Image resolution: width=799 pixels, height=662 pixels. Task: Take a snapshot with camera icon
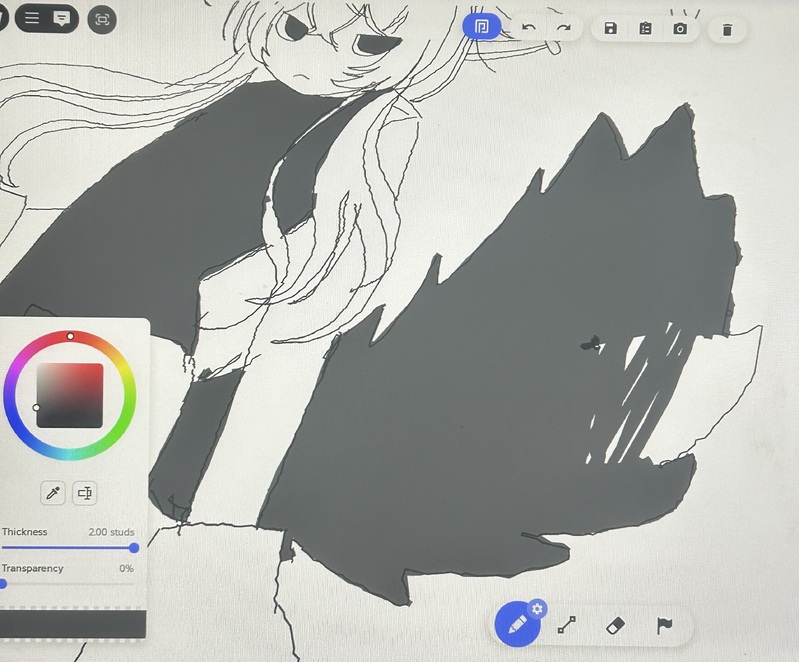tap(680, 29)
